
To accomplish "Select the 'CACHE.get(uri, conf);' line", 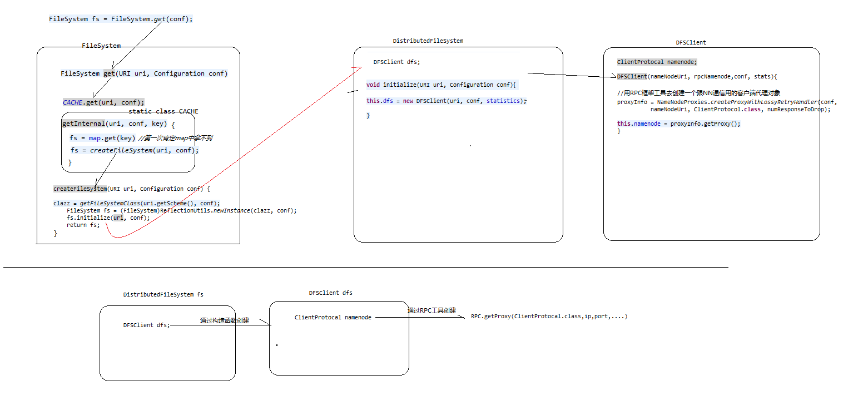I will [103, 102].
